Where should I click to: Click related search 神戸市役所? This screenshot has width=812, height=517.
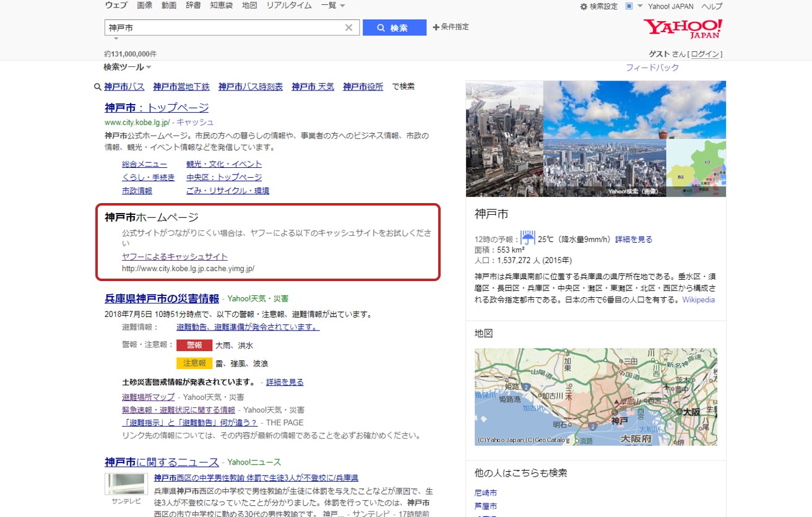coord(363,87)
